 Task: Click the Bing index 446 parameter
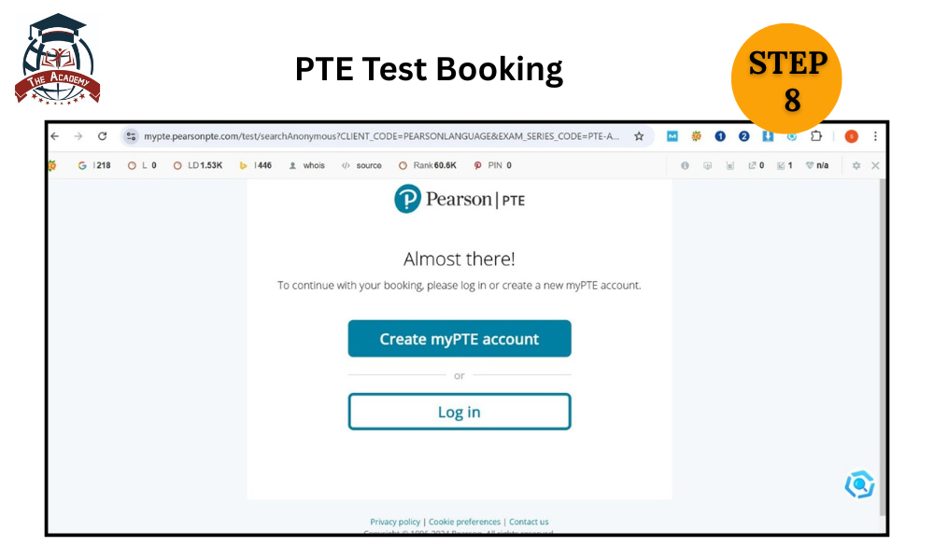(x=256, y=165)
